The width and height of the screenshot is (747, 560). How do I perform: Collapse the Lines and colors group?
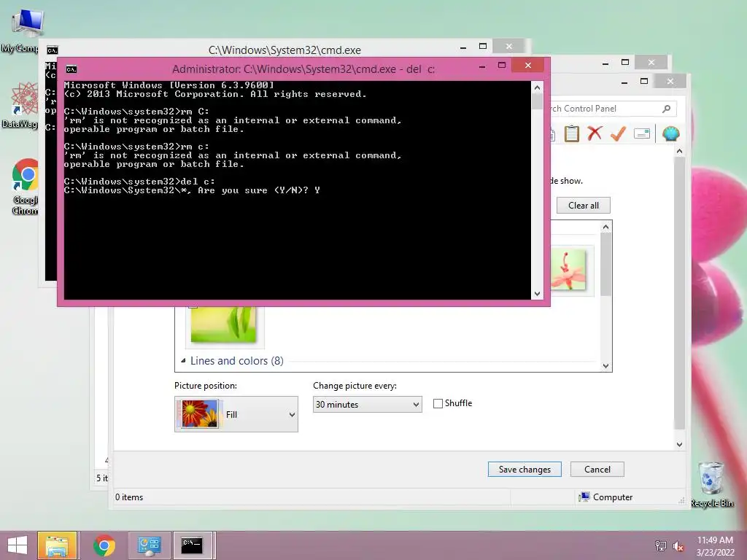(x=183, y=360)
